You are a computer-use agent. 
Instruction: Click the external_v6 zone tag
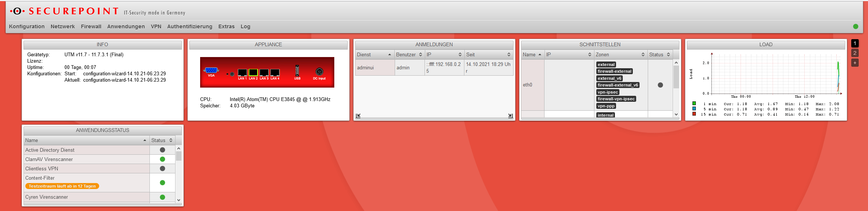pyautogui.click(x=609, y=78)
